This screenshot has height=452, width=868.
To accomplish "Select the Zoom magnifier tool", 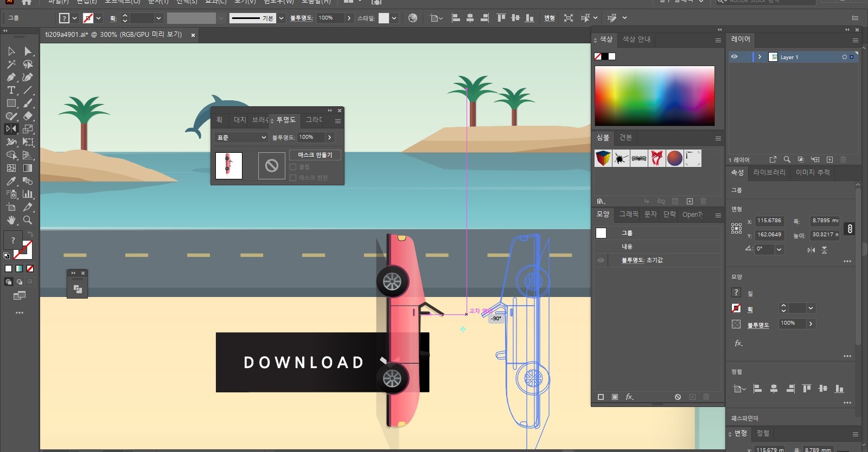I will point(28,220).
